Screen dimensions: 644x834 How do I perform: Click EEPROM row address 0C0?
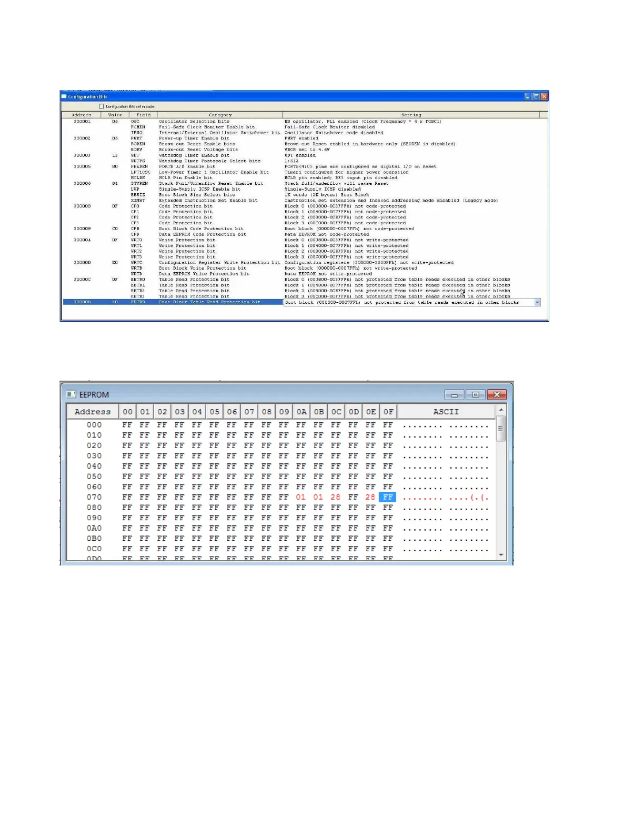[x=94, y=549]
